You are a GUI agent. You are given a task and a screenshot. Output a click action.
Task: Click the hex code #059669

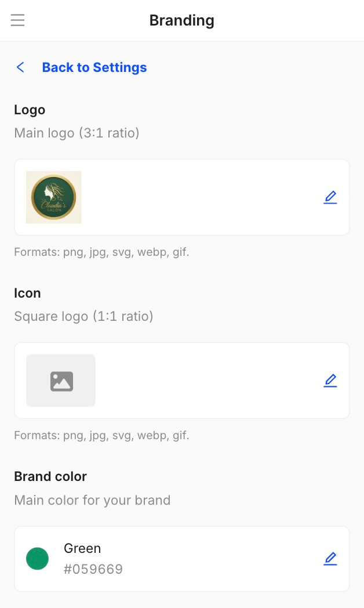(x=93, y=569)
